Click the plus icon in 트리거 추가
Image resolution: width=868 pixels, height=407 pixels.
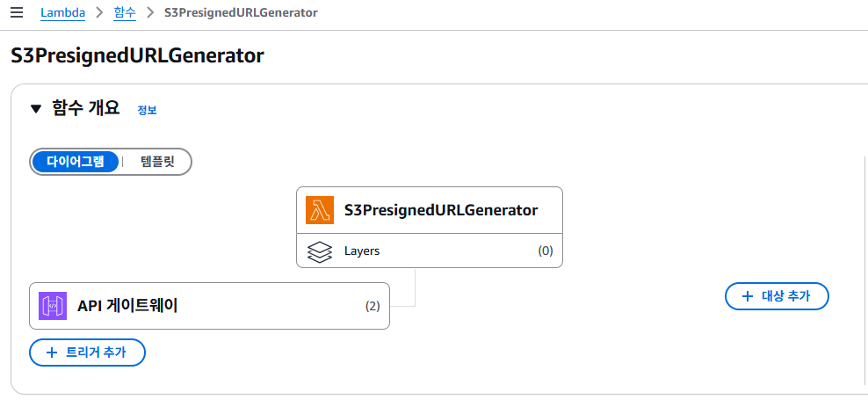pos(52,352)
